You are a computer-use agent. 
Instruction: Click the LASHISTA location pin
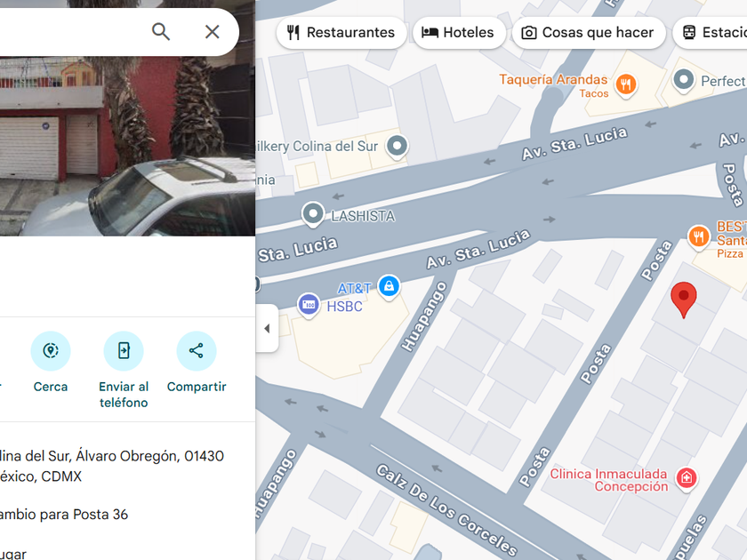pos(313,215)
